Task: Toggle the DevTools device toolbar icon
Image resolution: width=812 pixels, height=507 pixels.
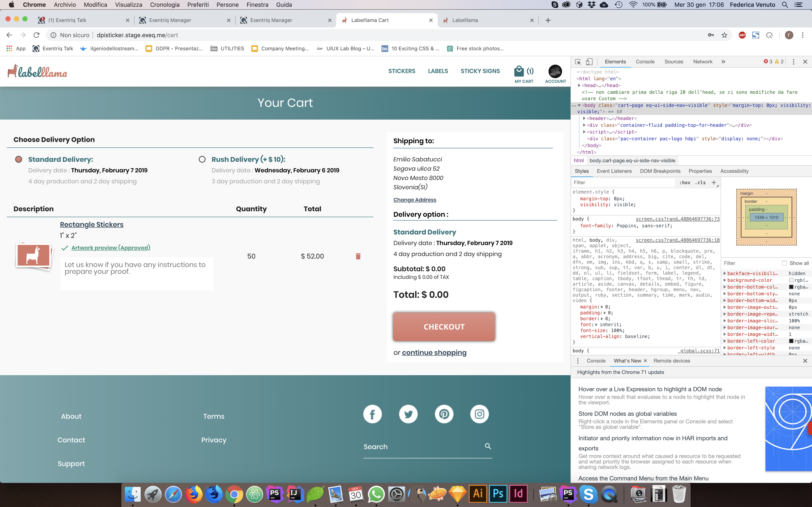Action: [x=589, y=62]
